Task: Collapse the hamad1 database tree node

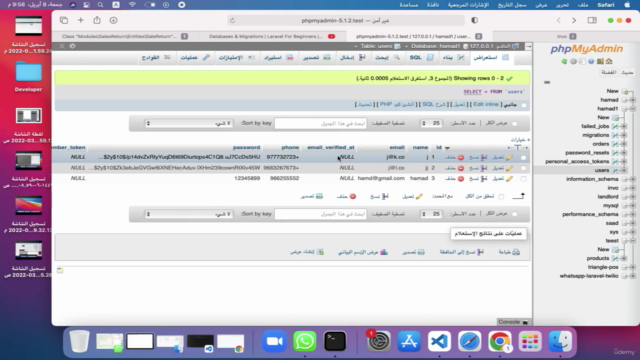Action: click(632, 109)
